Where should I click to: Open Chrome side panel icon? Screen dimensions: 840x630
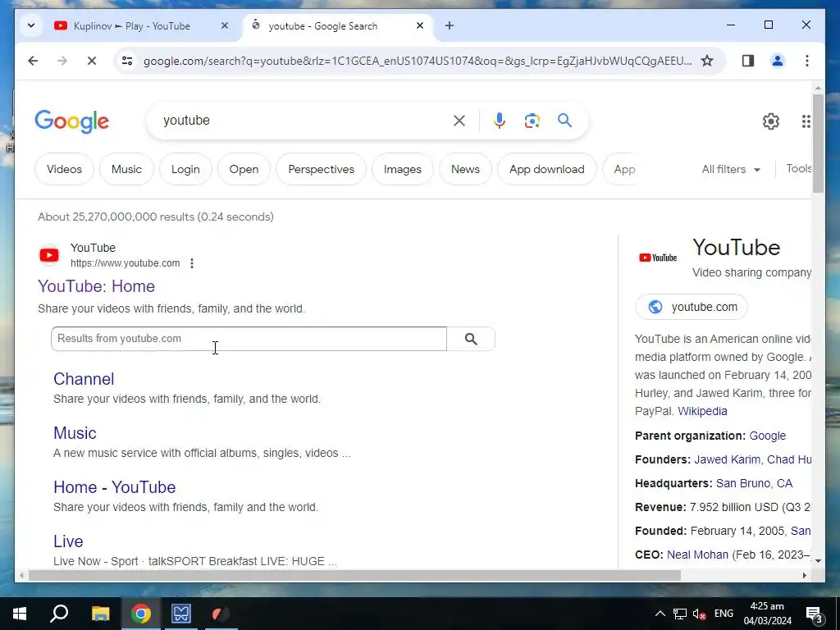748,61
